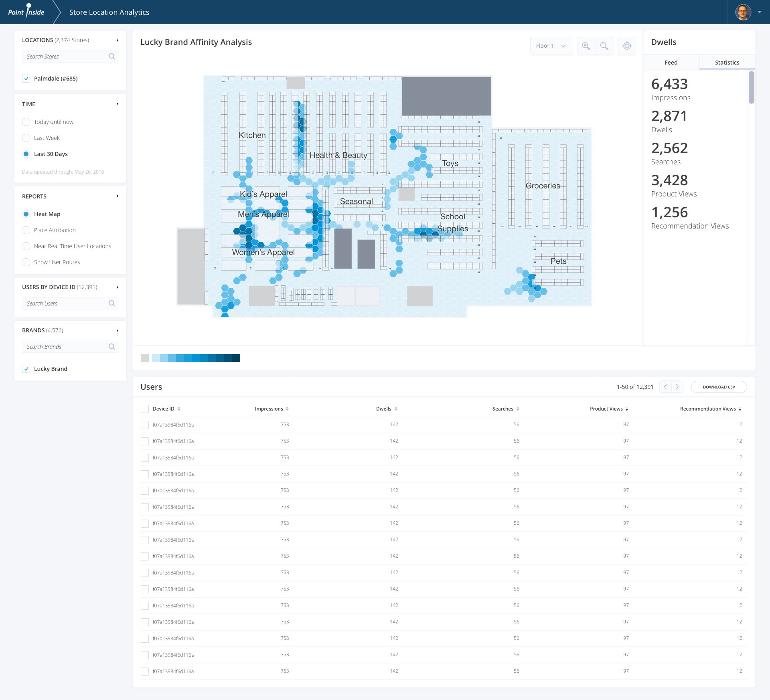Select Today until now time range
770x700 pixels.
[26, 122]
